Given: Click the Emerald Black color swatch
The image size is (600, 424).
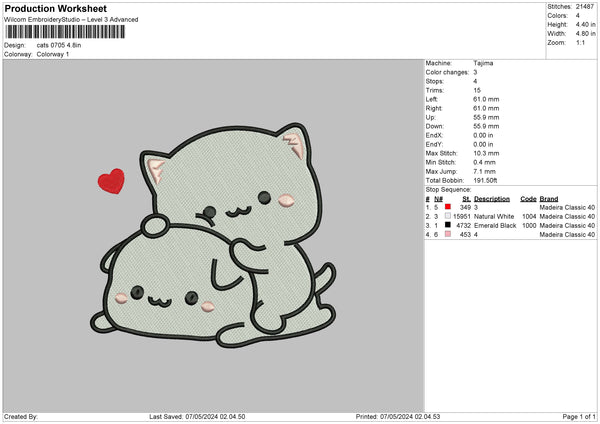Looking at the screenshot, I should [448, 225].
